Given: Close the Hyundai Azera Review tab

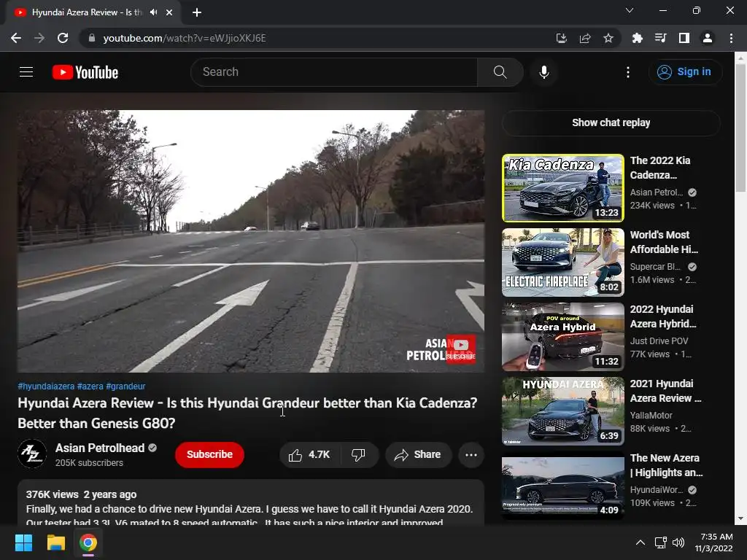Looking at the screenshot, I should 169,12.
